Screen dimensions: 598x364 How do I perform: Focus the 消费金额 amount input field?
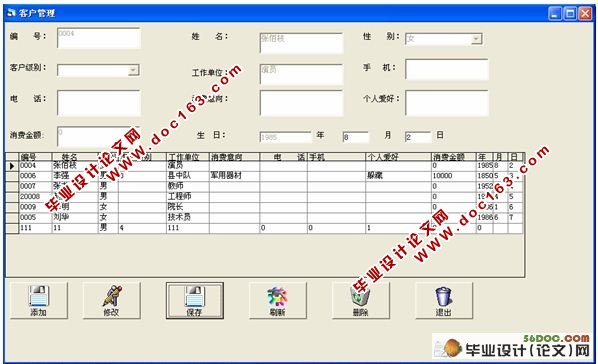point(99,136)
